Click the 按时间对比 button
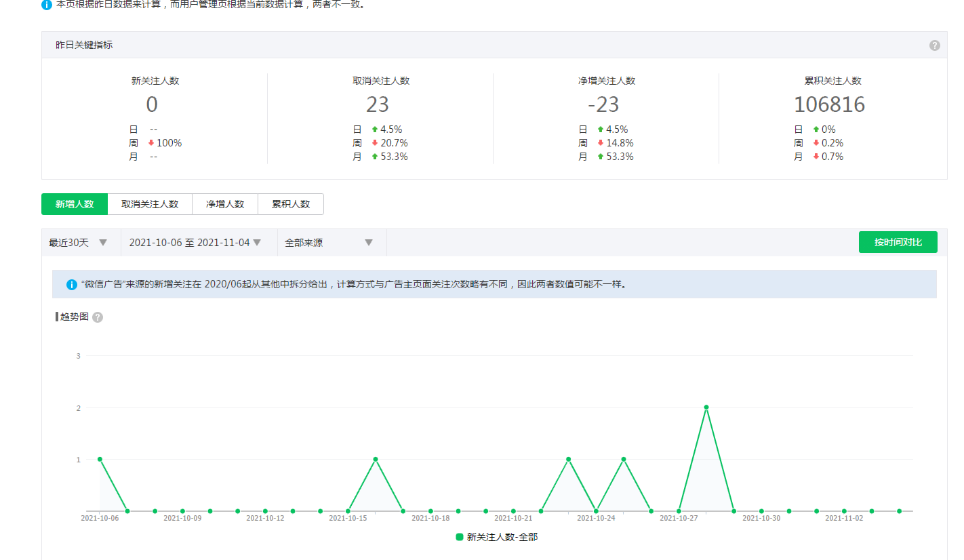Image resolution: width=964 pixels, height=560 pixels. pos(898,242)
